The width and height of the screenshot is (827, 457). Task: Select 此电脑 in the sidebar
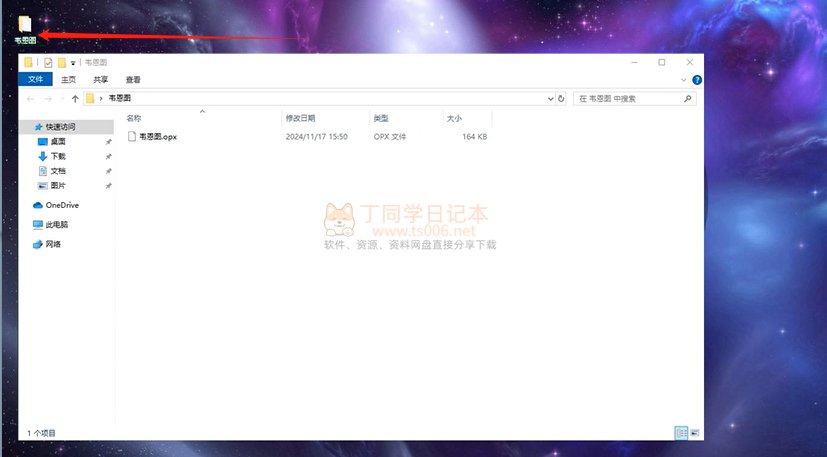tap(56, 225)
